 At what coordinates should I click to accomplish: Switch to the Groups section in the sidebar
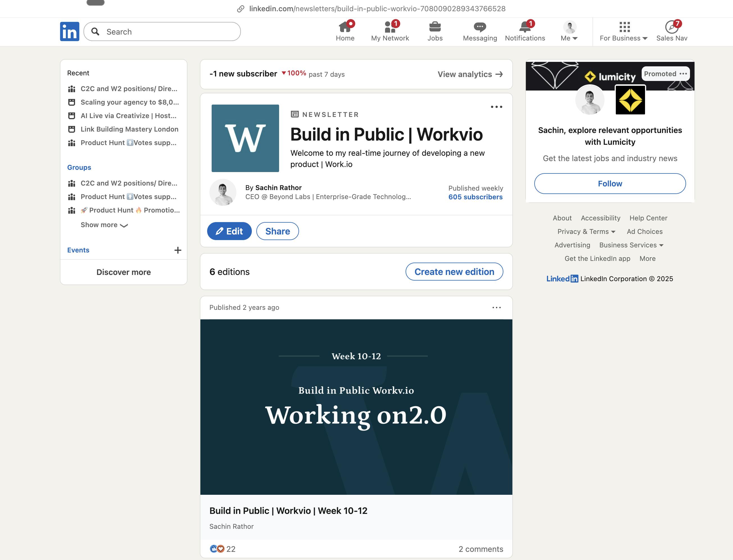click(79, 167)
